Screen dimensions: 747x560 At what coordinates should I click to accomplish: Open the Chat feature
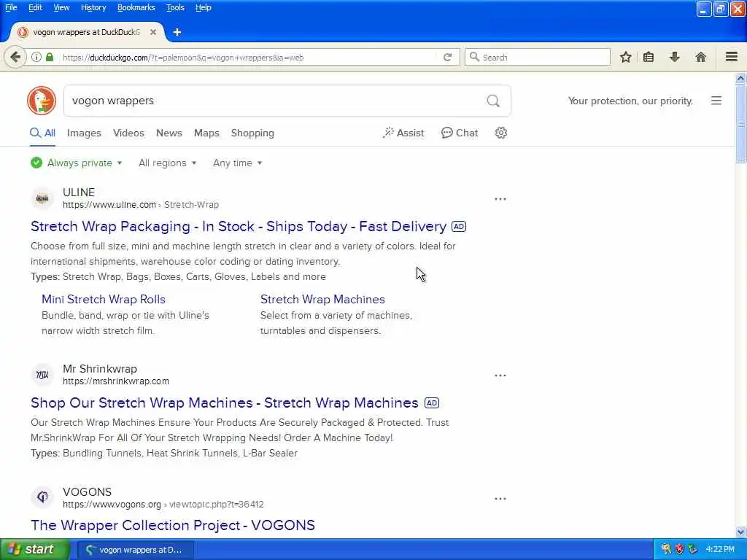pos(460,133)
